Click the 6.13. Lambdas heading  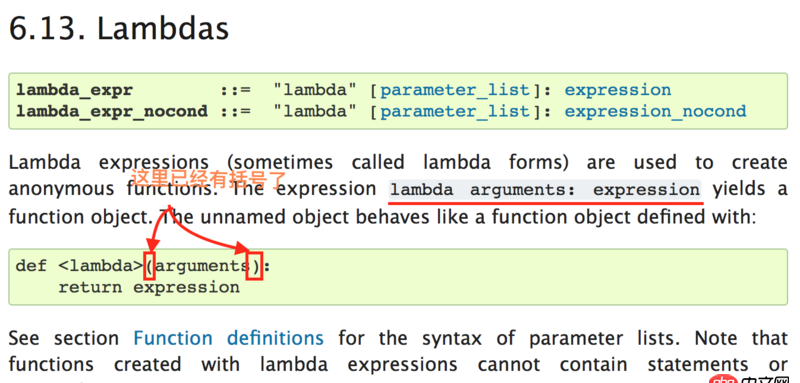[x=119, y=29]
